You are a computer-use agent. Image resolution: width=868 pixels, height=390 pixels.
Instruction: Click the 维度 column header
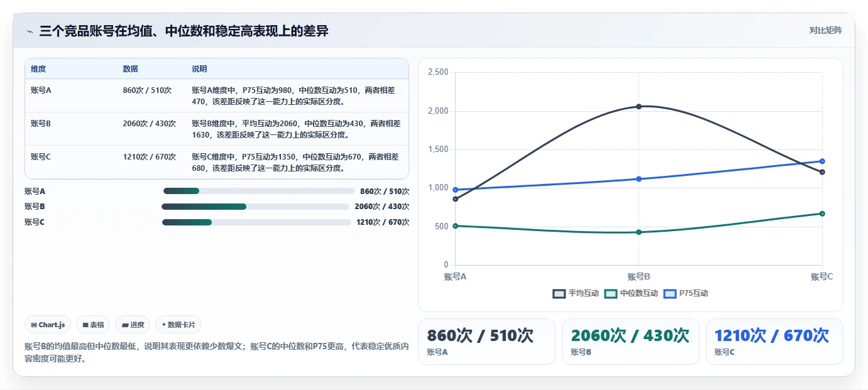38,69
